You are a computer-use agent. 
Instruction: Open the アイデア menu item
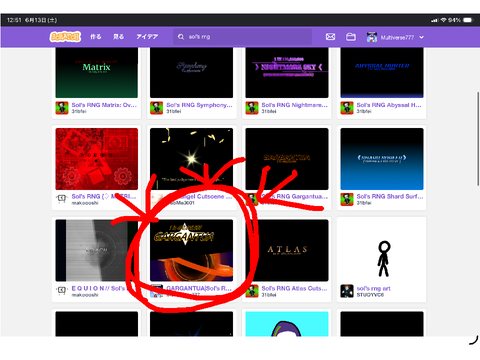coord(147,37)
